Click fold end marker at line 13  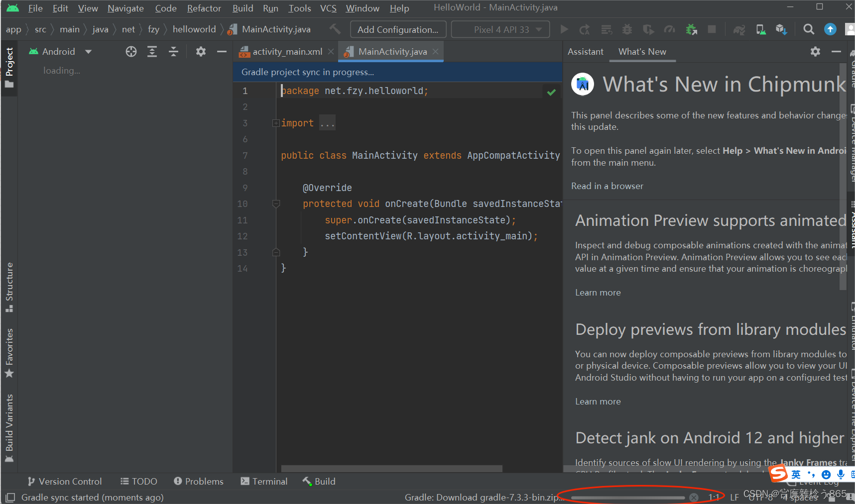tap(276, 252)
